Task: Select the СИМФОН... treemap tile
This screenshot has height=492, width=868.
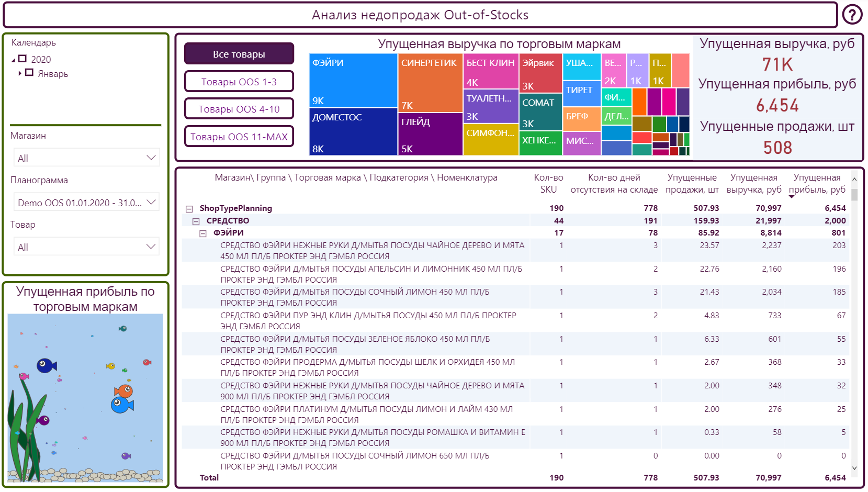Action: (x=491, y=140)
